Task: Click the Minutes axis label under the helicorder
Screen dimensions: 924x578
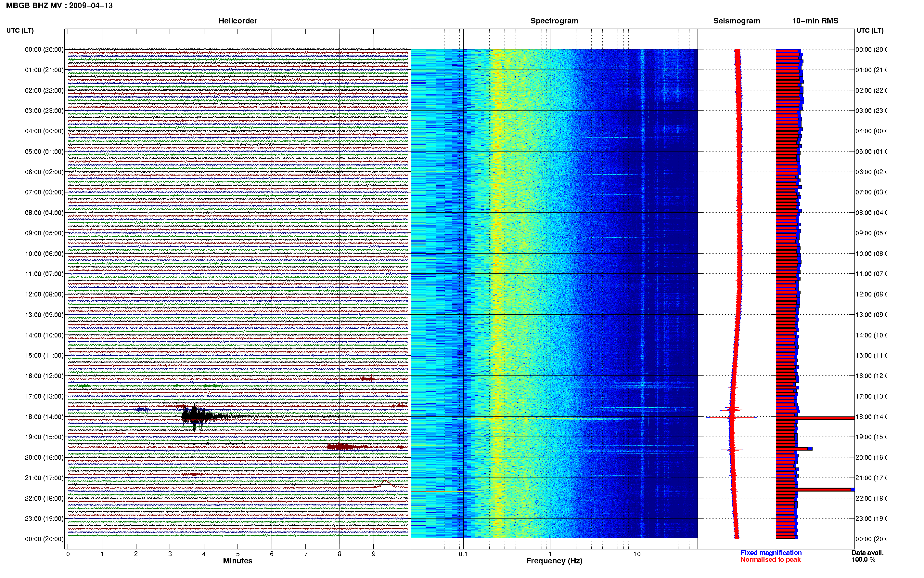Action: [237, 561]
